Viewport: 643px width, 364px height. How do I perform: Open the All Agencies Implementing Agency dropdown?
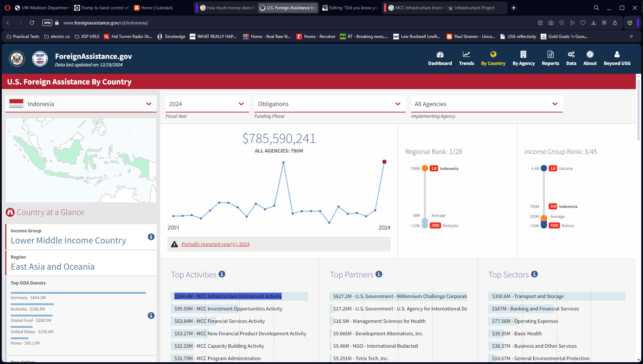[x=487, y=104]
